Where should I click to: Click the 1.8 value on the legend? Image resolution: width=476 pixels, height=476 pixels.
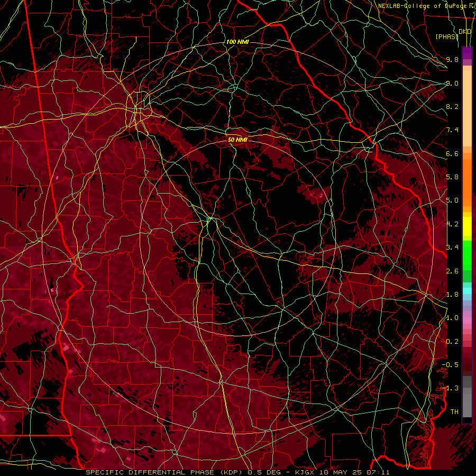[x=452, y=295]
